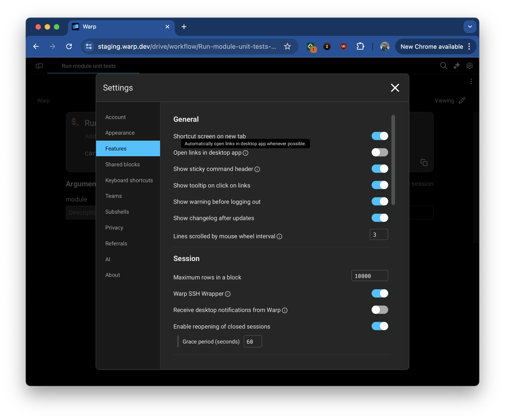Viewport: 505px width, 420px height.
Task: Click the info icon beside Open links in desktop app
Action: click(245, 153)
